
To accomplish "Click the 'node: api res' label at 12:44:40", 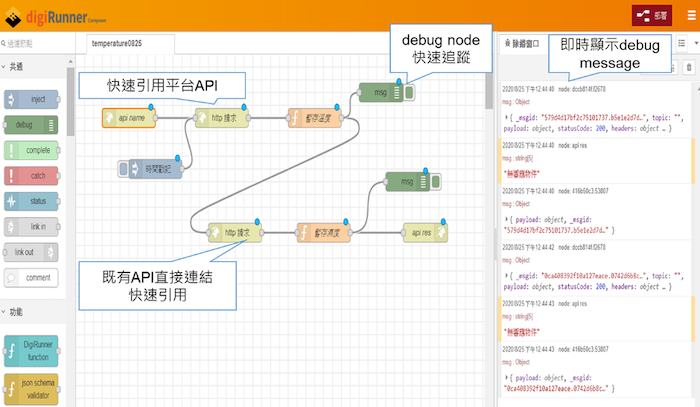I will point(572,145).
